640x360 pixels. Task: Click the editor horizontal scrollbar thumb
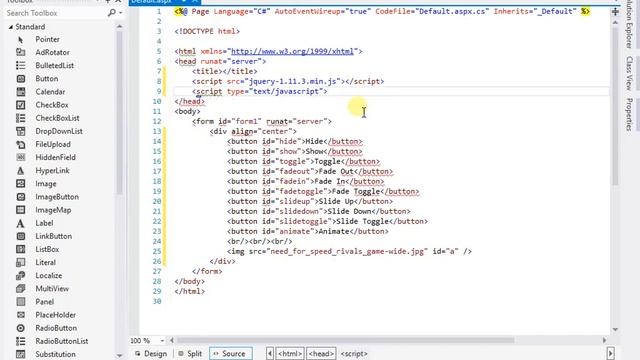pyautogui.click(x=345, y=340)
